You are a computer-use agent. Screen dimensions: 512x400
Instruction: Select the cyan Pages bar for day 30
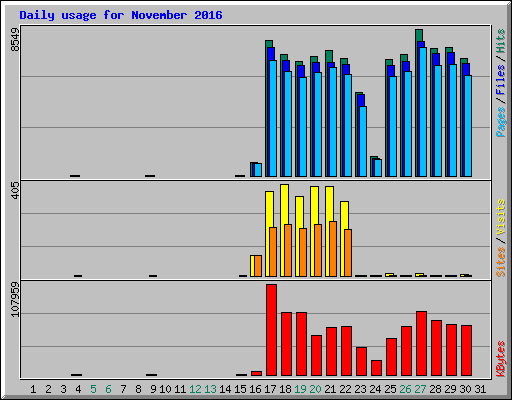[x=468, y=126]
